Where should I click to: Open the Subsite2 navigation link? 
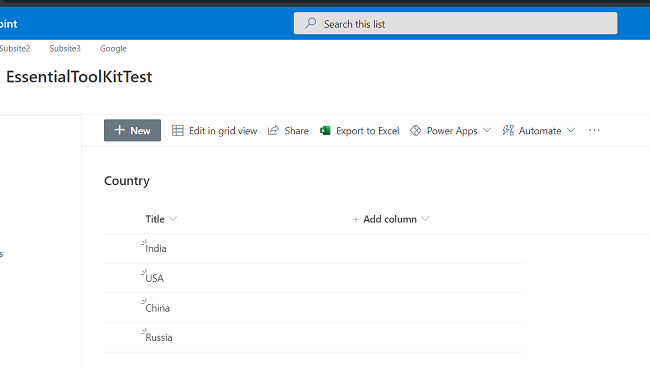[x=15, y=49]
